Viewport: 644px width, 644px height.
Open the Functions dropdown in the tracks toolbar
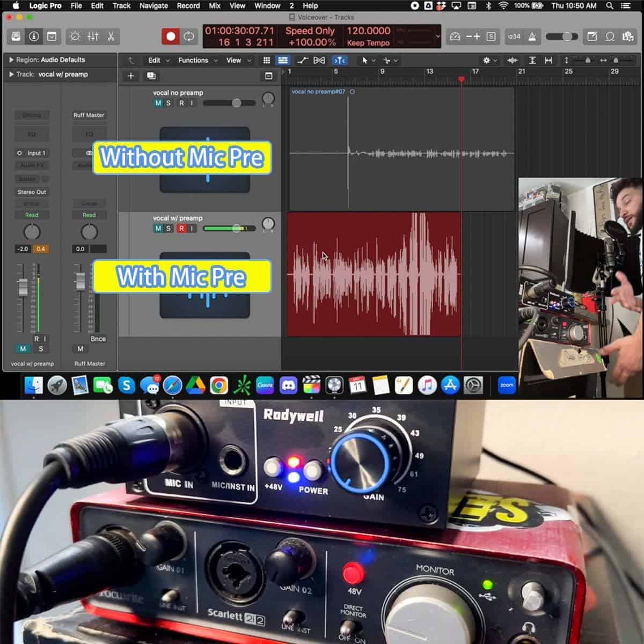(x=194, y=60)
